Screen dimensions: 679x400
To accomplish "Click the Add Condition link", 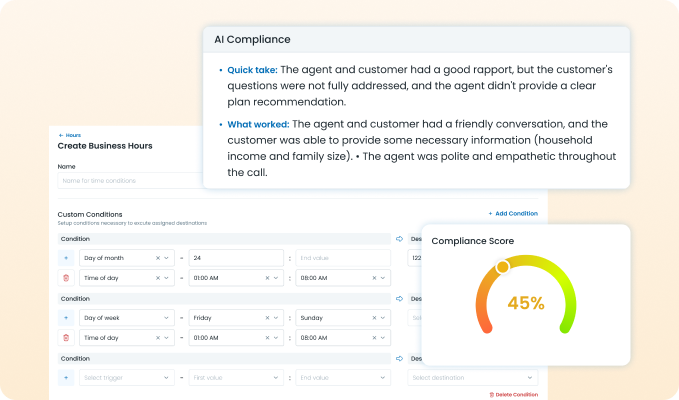I will click(x=513, y=214).
